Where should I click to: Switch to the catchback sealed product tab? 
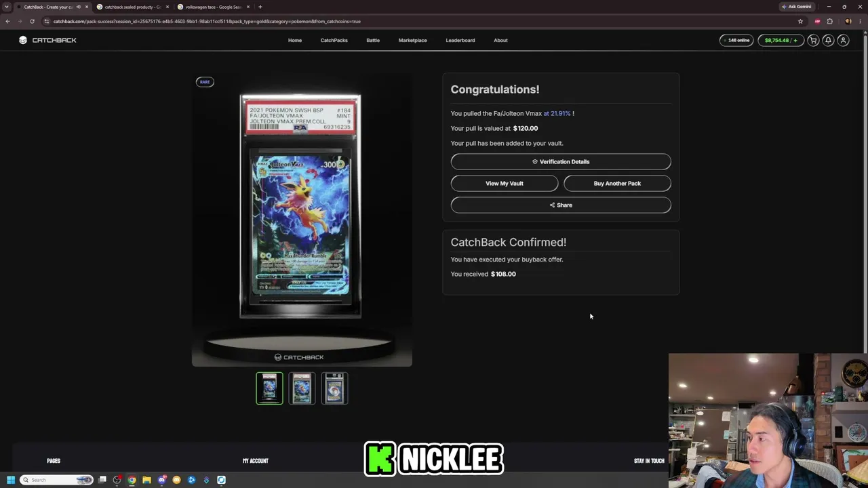132,7
